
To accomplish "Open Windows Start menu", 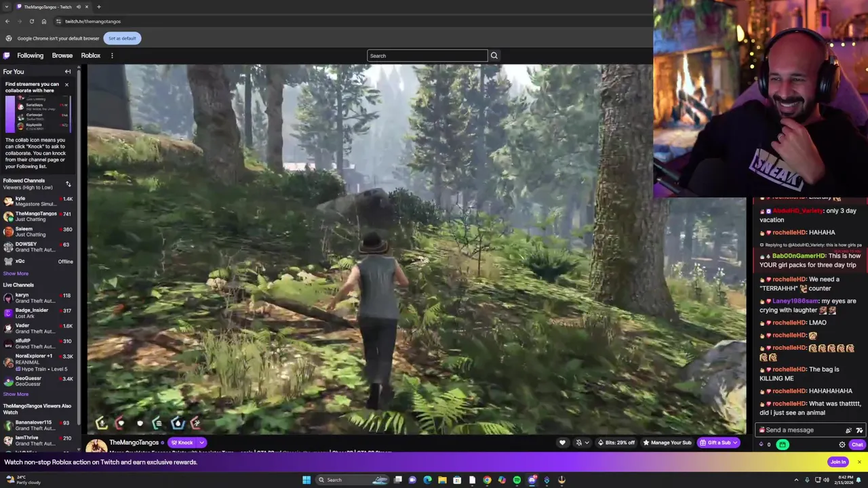I will [307, 480].
